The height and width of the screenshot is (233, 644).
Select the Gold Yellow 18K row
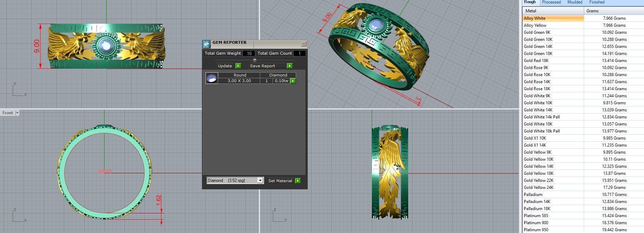click(583, 173)
